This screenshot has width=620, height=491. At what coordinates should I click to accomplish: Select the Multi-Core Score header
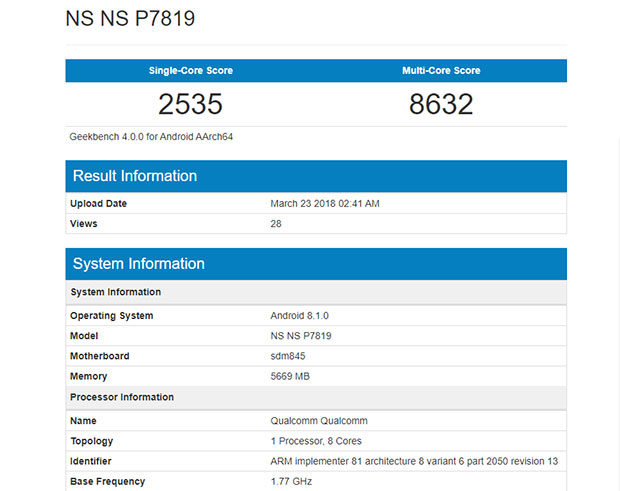pyautogui.click(x=440, y=71)
